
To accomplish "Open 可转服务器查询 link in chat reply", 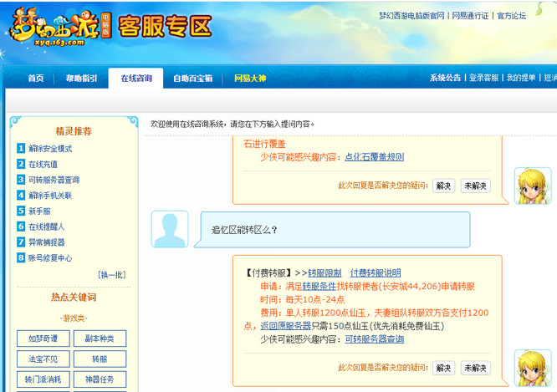I will [375, 339].
